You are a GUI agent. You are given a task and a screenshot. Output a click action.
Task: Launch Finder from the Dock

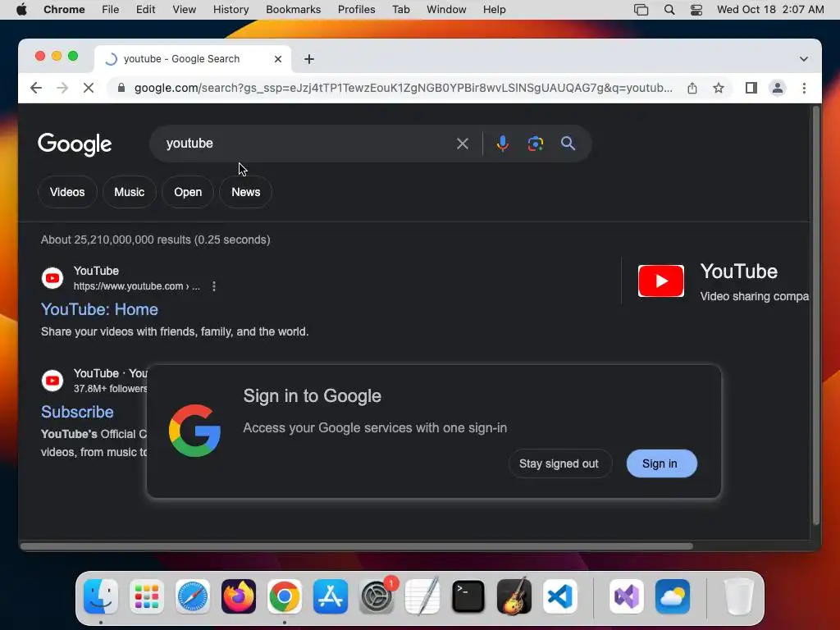(x=101, y=596)
